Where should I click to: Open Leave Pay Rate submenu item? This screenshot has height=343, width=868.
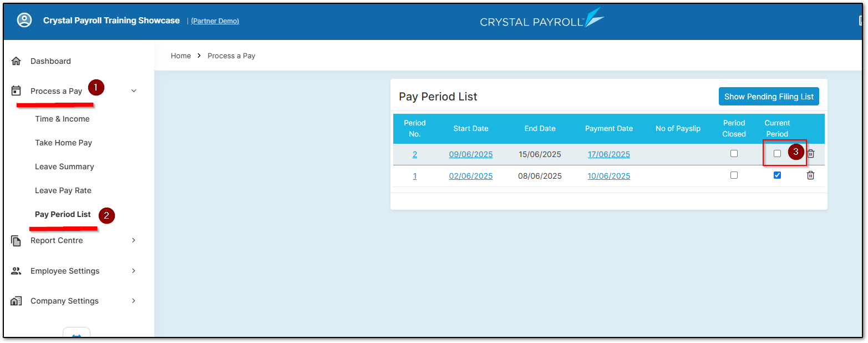click(x=63, y=190)
